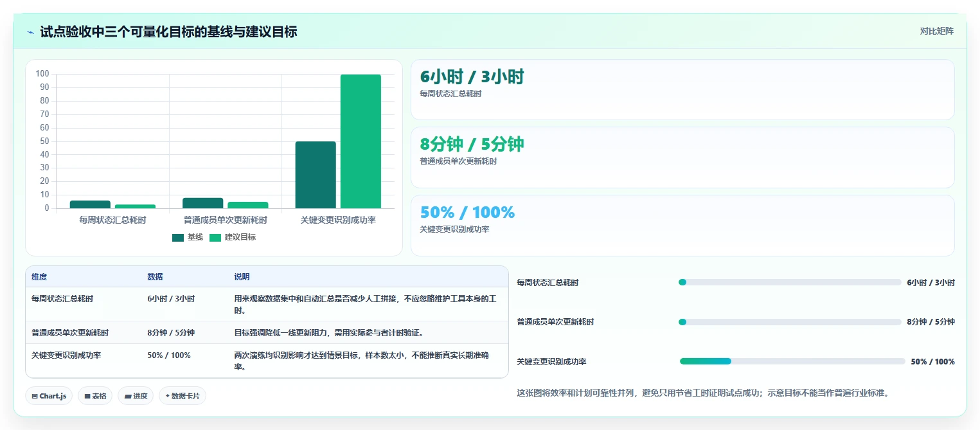Click the 50% / 100% value right of progress bar
980x430 pixels.
pos(932,362)
